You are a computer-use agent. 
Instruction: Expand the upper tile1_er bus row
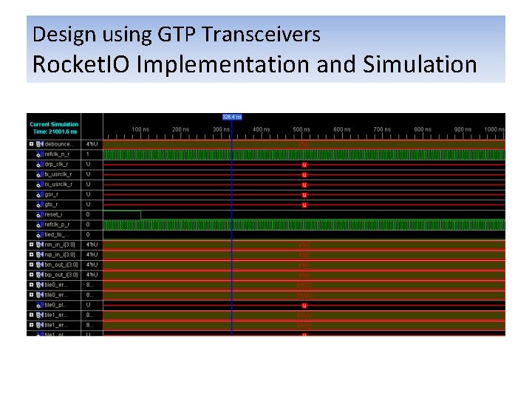pyautogui.click(x=31, y=315)
